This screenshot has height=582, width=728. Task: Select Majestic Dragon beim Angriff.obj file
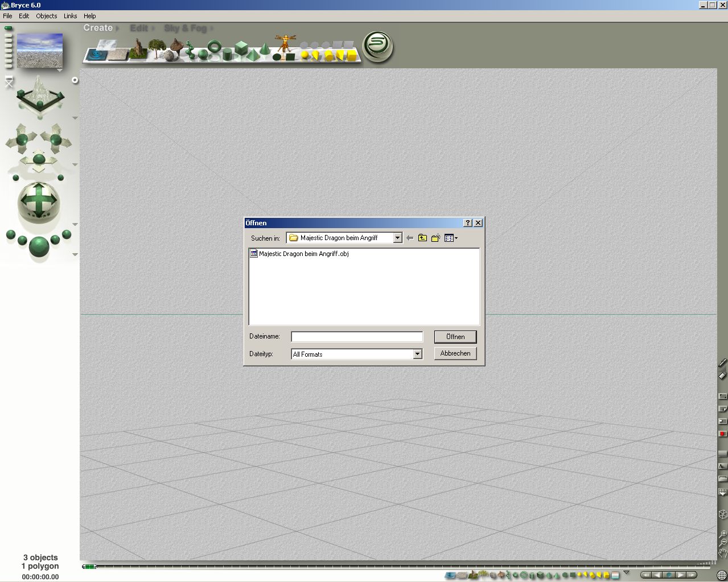coord(299,254)
